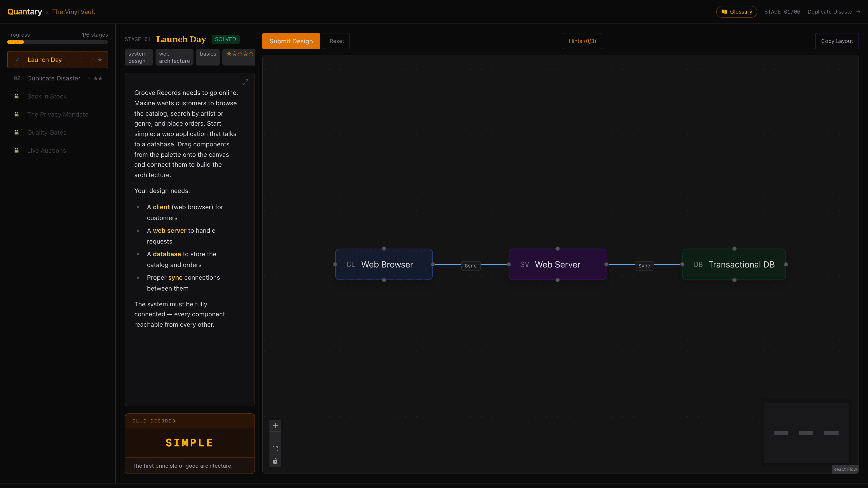The image size is (868, 488).
Task: Select Duplicate Disaster stage in sidebar
Action: 58,78
